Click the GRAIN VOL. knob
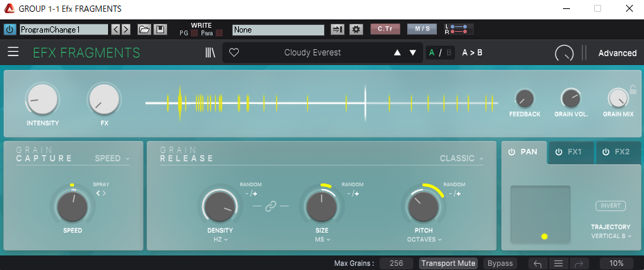Viewport: 644px width, 270px height. point(571,98)
